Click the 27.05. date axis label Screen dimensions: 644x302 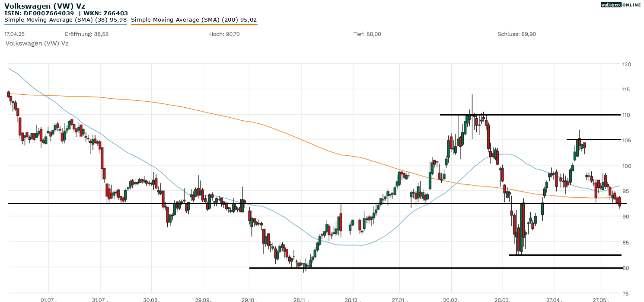click(601, 299)
